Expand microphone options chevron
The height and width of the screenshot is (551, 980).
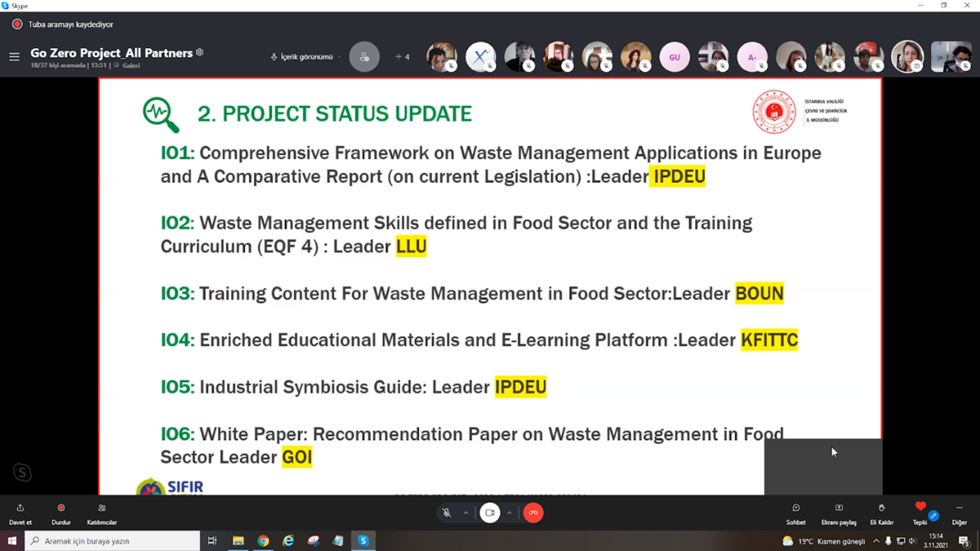[466, 513]
